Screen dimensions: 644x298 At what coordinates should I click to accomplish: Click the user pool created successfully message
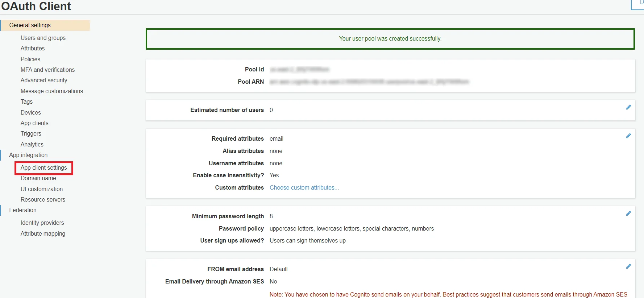click(390, 39)
